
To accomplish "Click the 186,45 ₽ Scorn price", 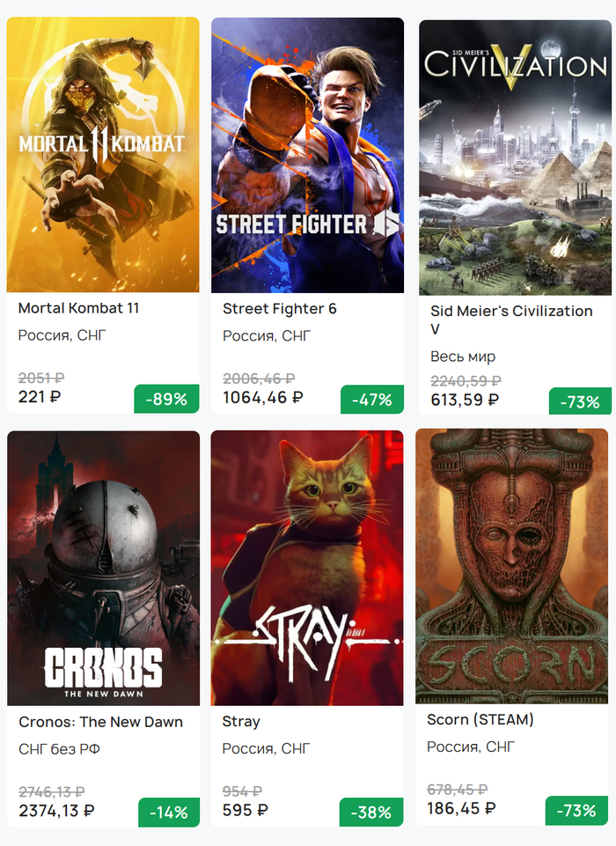I will click(x=461, y=808).
